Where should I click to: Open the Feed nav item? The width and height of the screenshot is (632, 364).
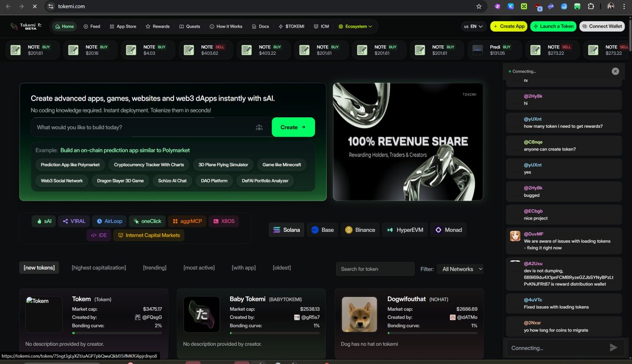point(92,26)
